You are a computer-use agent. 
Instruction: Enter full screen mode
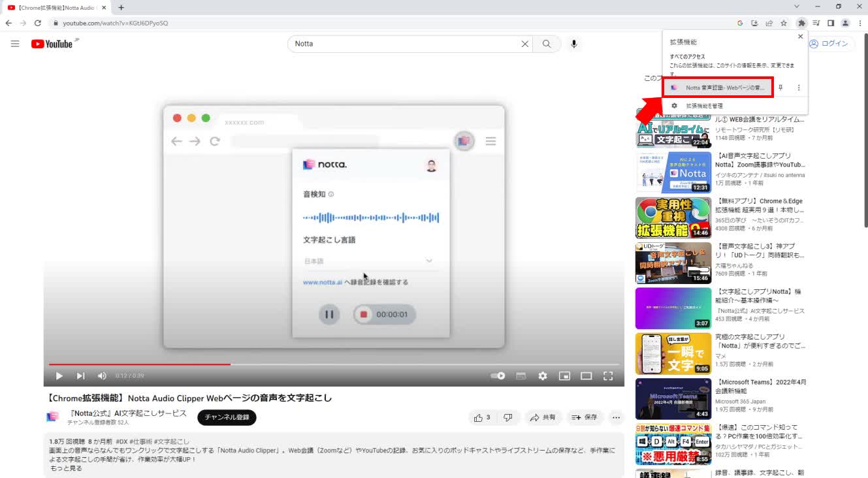[x=608, y=375]
